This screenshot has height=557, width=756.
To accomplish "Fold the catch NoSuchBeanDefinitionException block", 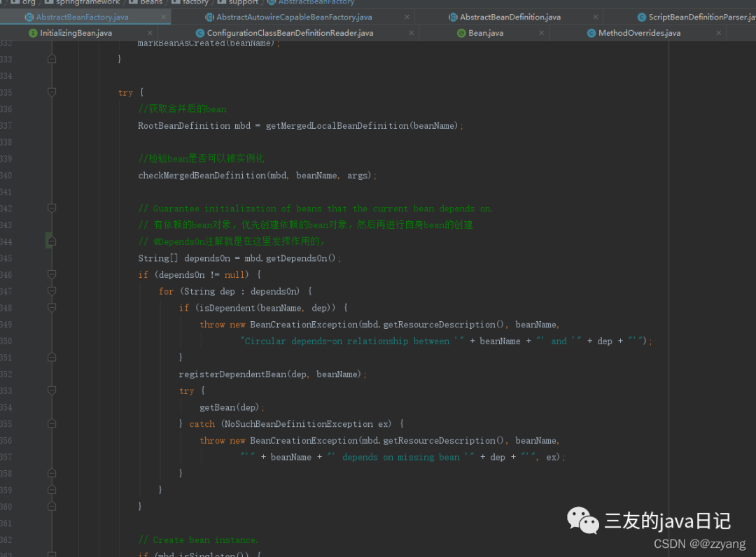I will coord(52,423).
